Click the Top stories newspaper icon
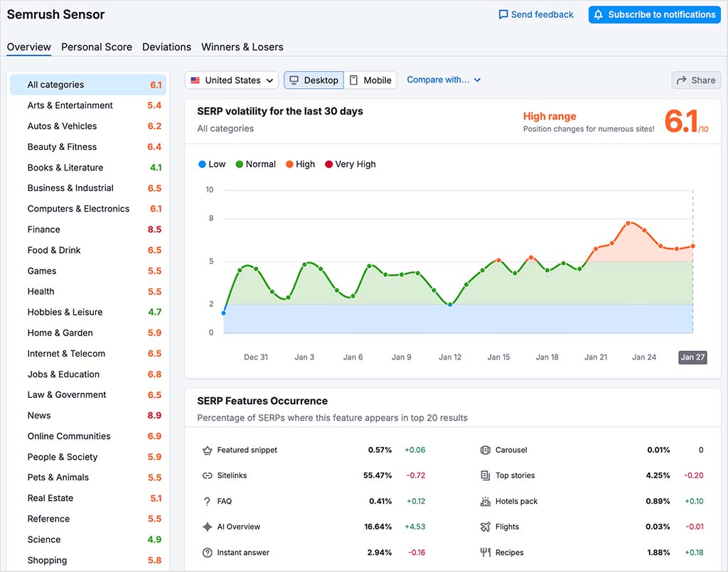 pyautogui.click(x=485, y=475)
